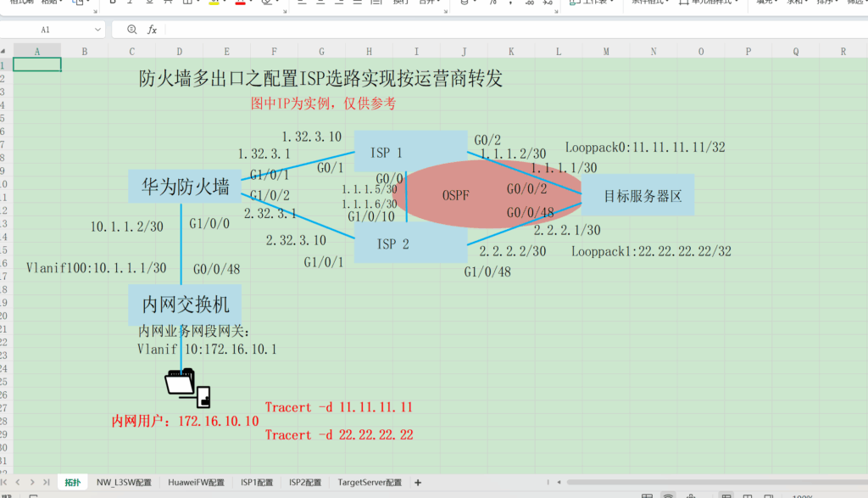The image size is (868, 498).
Task: Select the folder and device icon image
Action: (187, 387)
